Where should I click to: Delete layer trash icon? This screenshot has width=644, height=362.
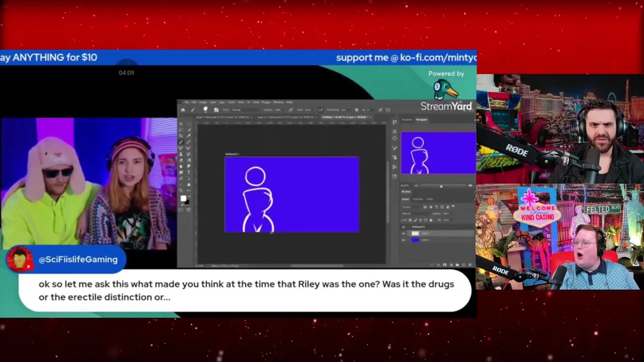pyautogui.click(x=470, y=265)
